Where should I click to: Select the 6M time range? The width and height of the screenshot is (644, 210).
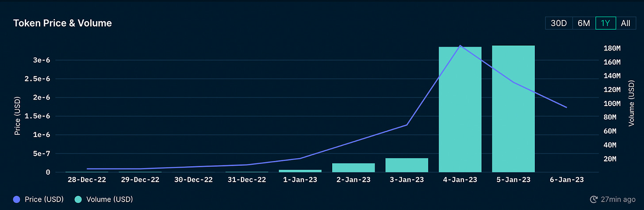pos(584,23)
